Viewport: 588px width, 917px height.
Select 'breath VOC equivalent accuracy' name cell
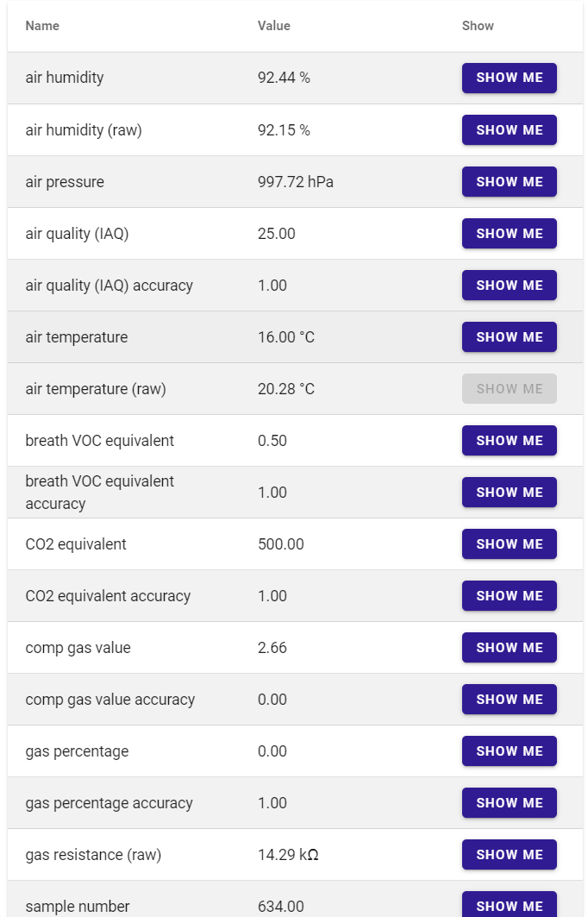[100, 493]
